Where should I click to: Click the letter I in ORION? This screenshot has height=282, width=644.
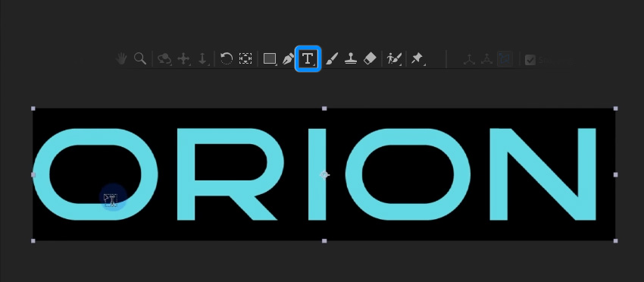click(x=317, y=174)
